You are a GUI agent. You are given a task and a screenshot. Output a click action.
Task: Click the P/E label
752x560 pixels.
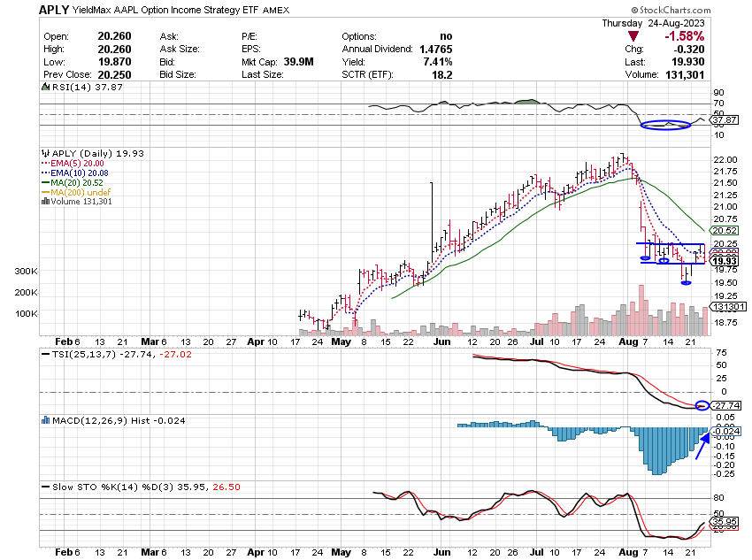[249, 36]
